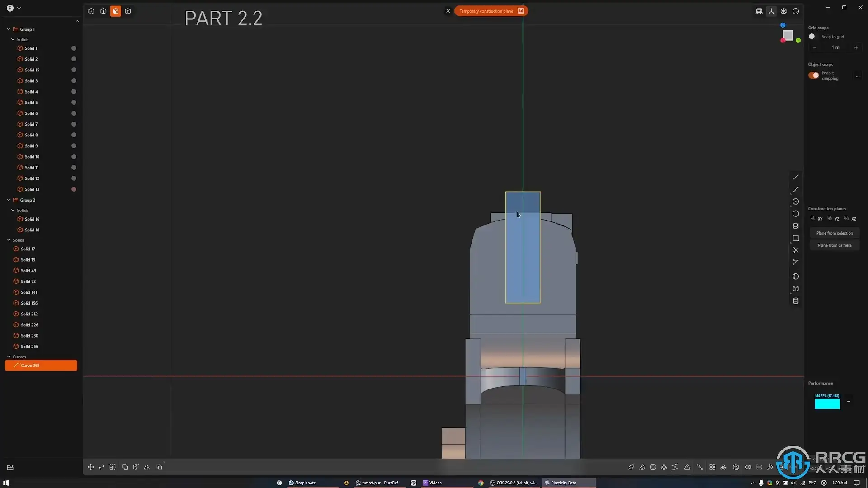Select the Trim scissors tool

(796, 250)
